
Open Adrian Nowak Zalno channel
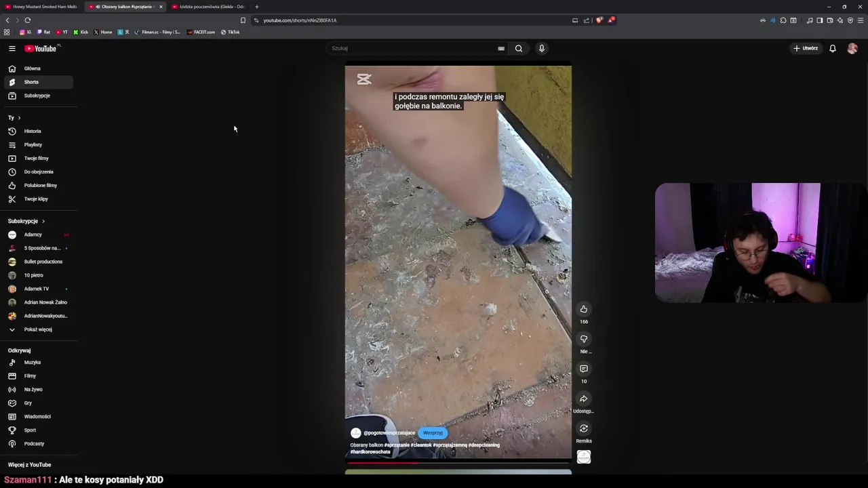tap(39, 302)
